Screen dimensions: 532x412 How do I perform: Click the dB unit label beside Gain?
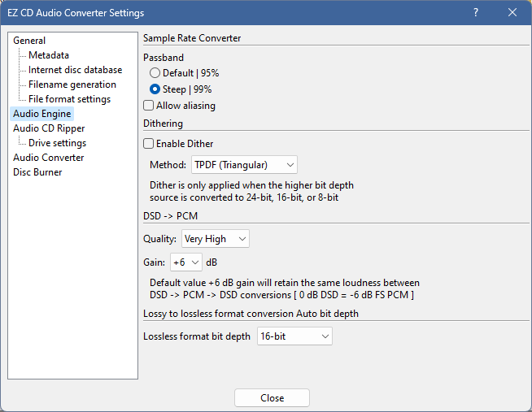pos(211,262)
